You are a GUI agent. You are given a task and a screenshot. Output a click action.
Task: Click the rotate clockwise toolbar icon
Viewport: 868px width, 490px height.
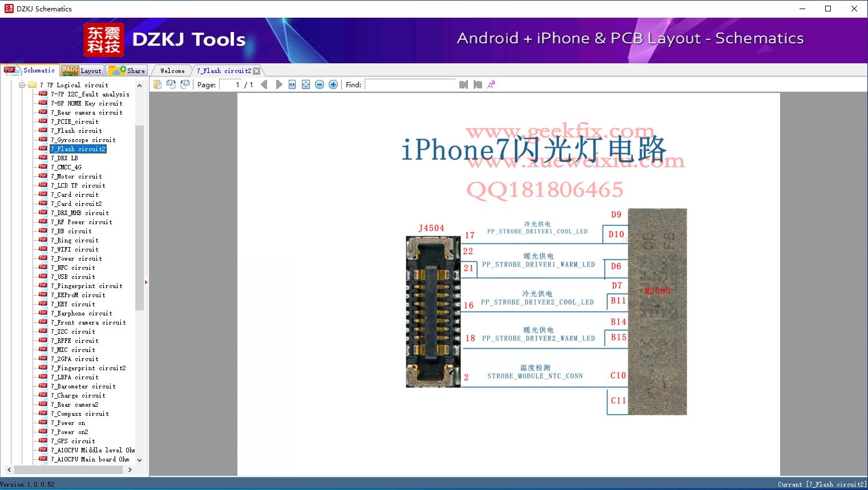point(185,84)
